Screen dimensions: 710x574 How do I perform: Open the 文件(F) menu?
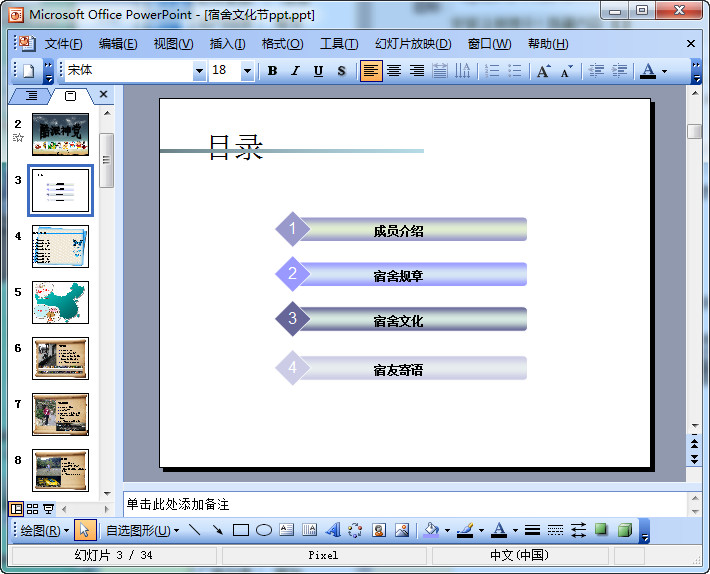click(x=63, y=44)
